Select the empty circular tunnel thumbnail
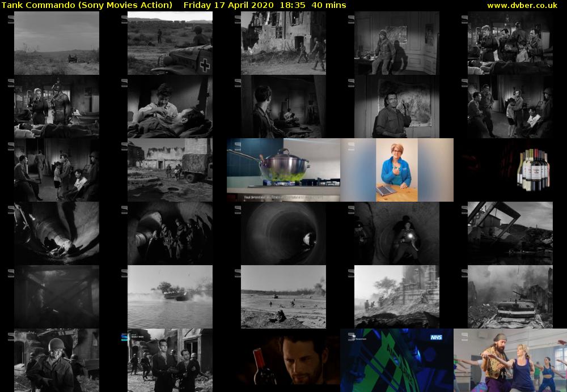Image resolution: width=567 pixels, height=392 pixels. (283, 233)
